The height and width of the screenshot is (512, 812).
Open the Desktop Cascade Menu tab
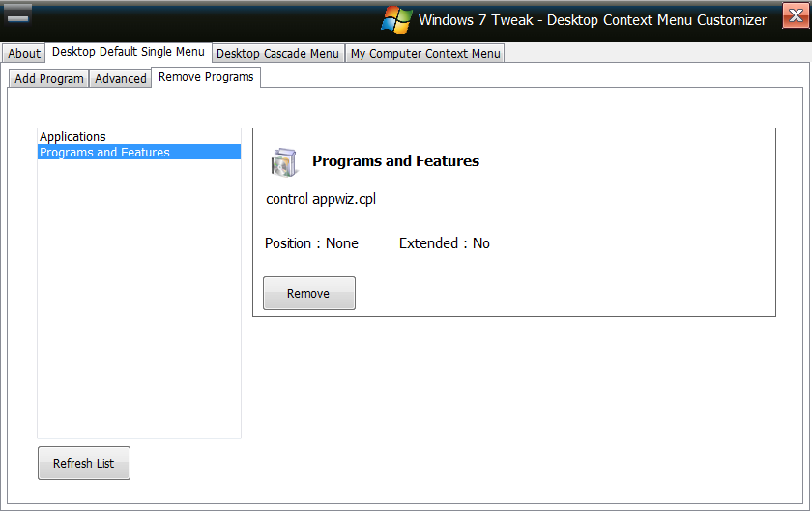277,53
